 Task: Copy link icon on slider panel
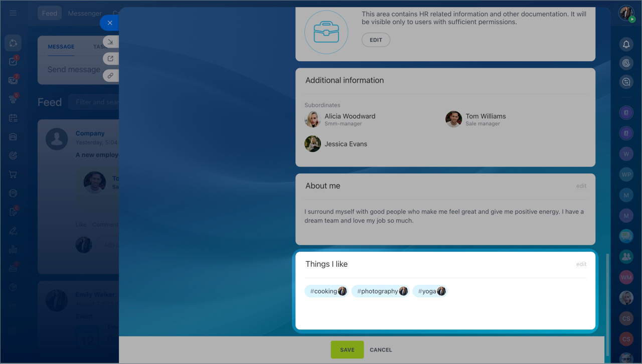[110, 76]
